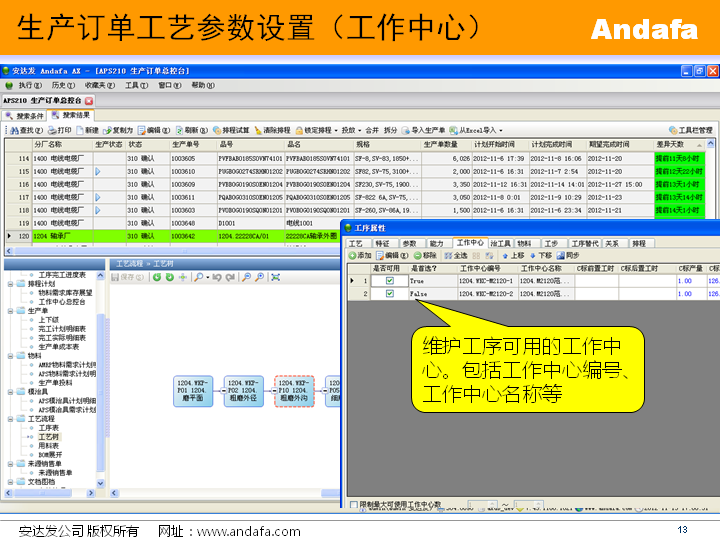The height and width of the screenshot is (540, 720).
Task: Switch to the 治工具 tab
Action: tap(500, 243)
